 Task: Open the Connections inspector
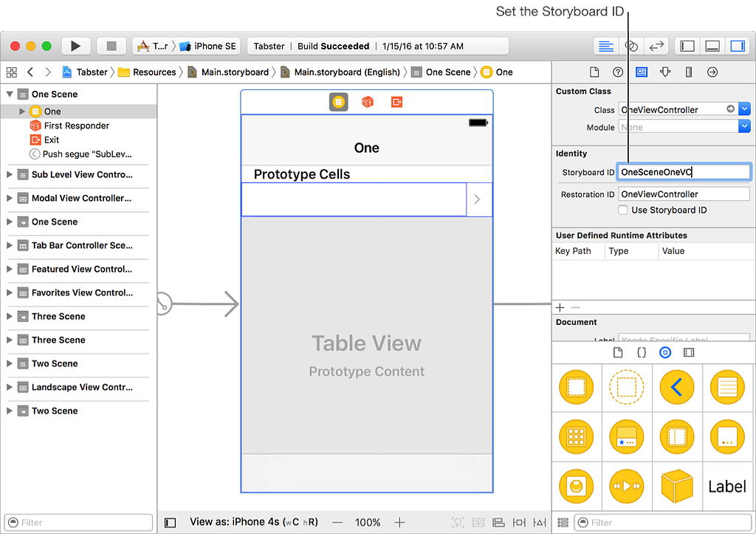pos(712,72)
